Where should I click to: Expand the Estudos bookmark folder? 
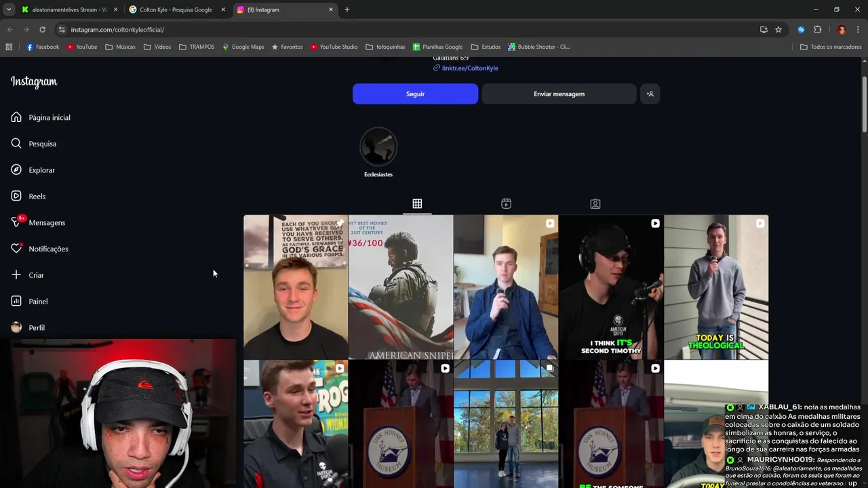point(486,47)
